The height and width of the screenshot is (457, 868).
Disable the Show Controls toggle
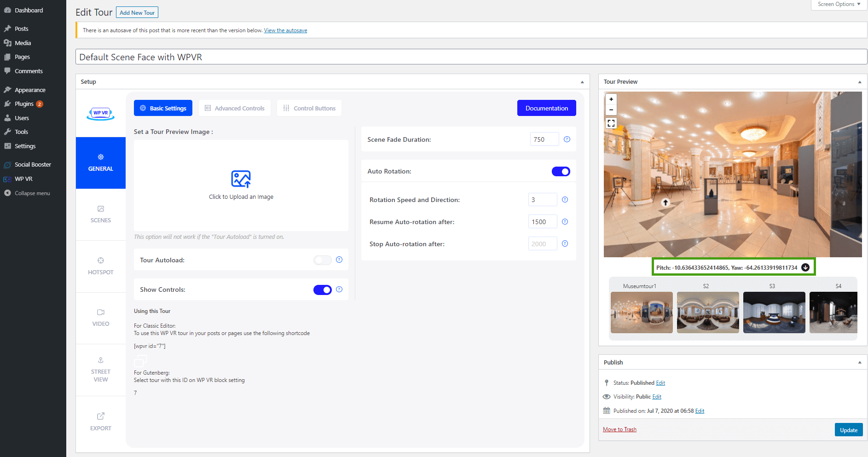323,290
